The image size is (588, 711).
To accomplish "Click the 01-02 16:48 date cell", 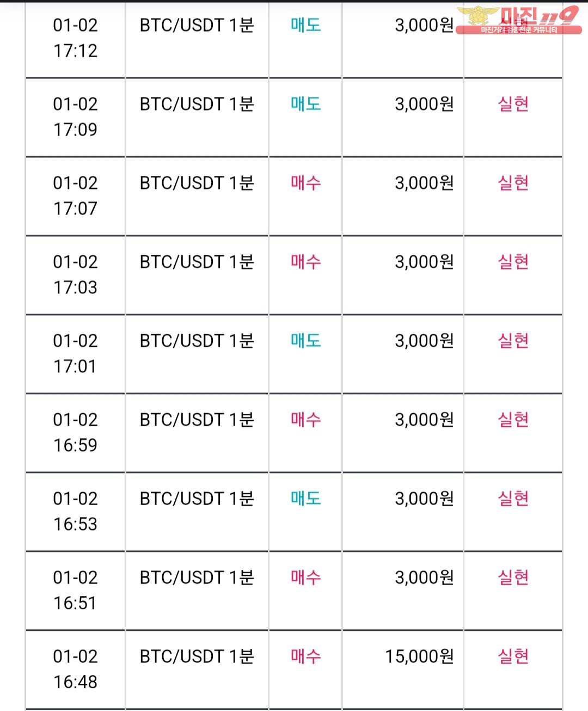I will (75, 669).
